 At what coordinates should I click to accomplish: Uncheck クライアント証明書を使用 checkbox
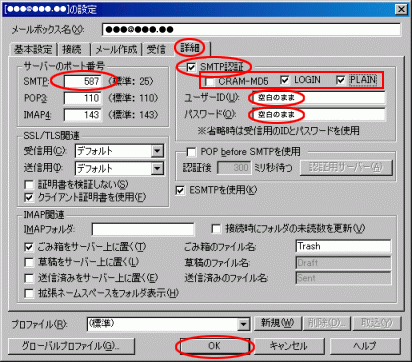(x=29, y=197)
